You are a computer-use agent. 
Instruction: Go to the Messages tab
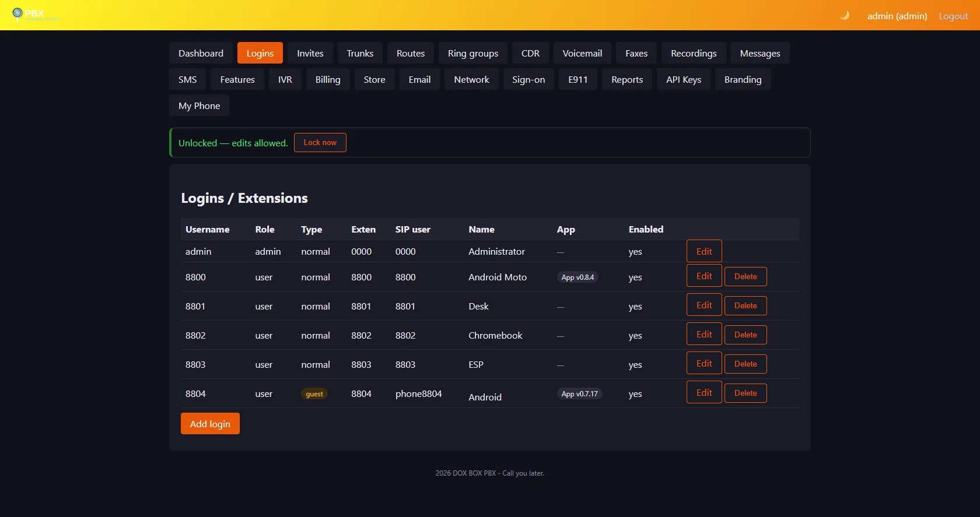pyautogui.click(x=760, y=53)
